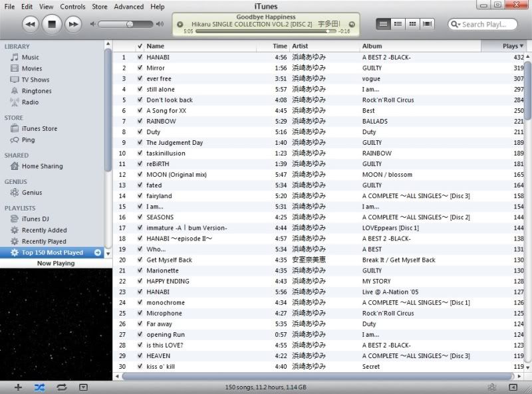
Task: Uncheck the checkbox for the song Mirror
Action: coord(140,68)
